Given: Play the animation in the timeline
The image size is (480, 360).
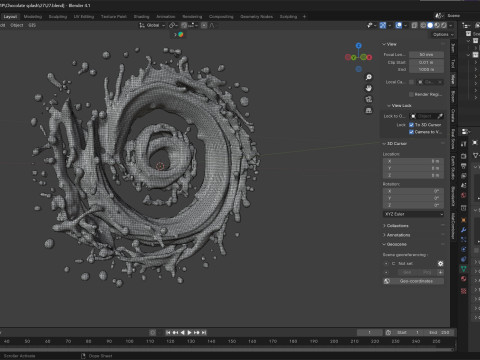Looking at the screenshot, I should (x=189, y=332).
